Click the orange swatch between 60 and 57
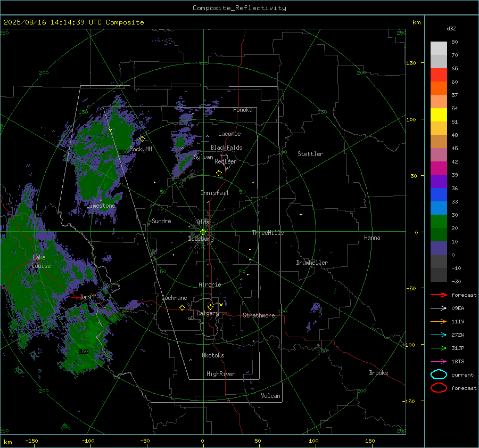Screen dimensions: 479x448 click(439, 88)
